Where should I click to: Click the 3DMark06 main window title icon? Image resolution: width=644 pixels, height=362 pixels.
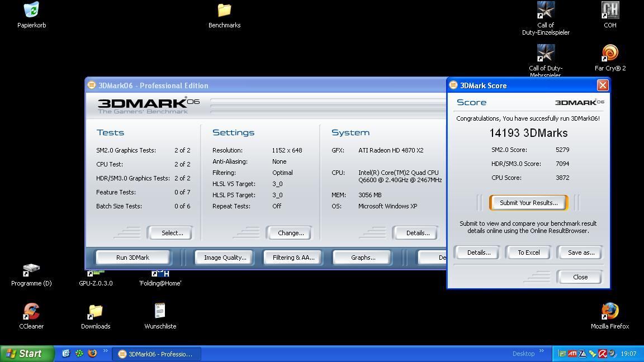(92, 85)
